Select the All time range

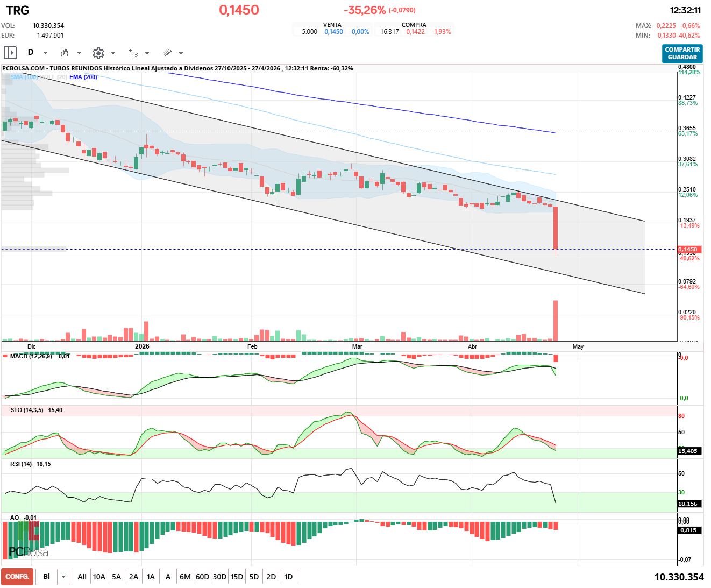[x=82, y=577]
